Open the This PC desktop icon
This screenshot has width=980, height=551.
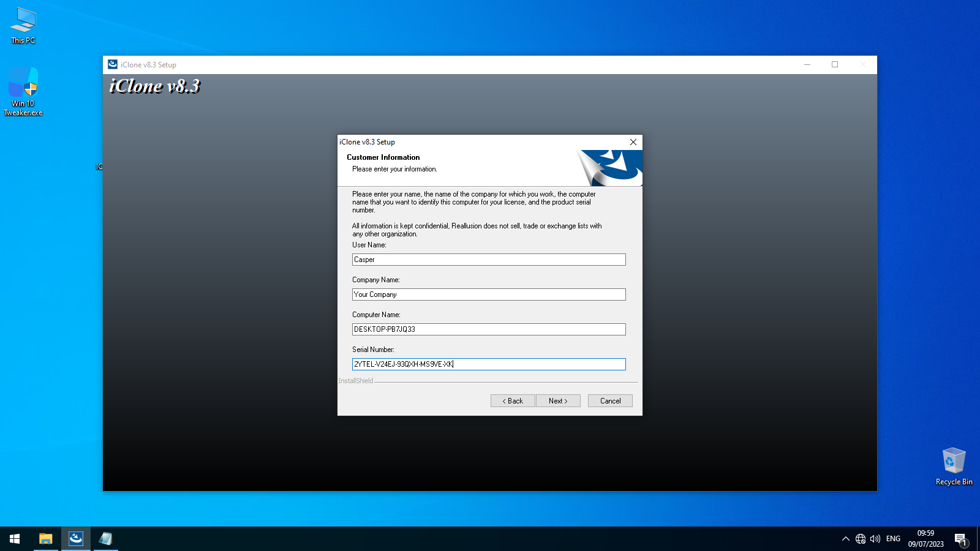click(23, 26)
